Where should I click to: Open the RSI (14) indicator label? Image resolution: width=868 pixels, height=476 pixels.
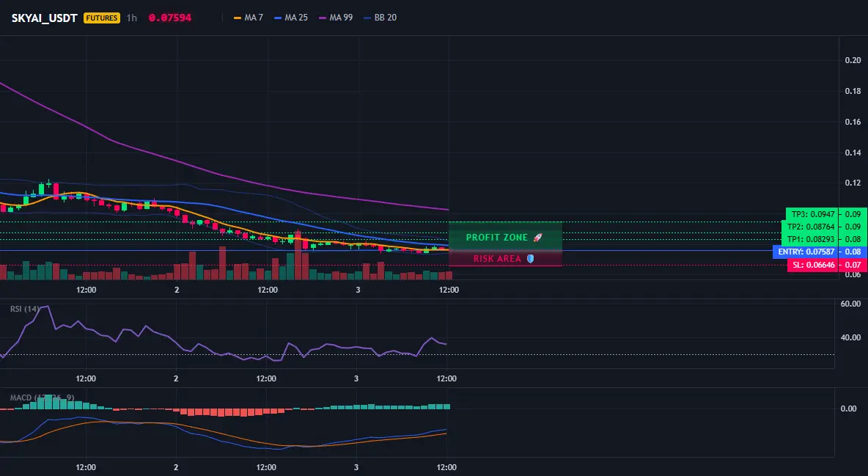tap(25, 309)
